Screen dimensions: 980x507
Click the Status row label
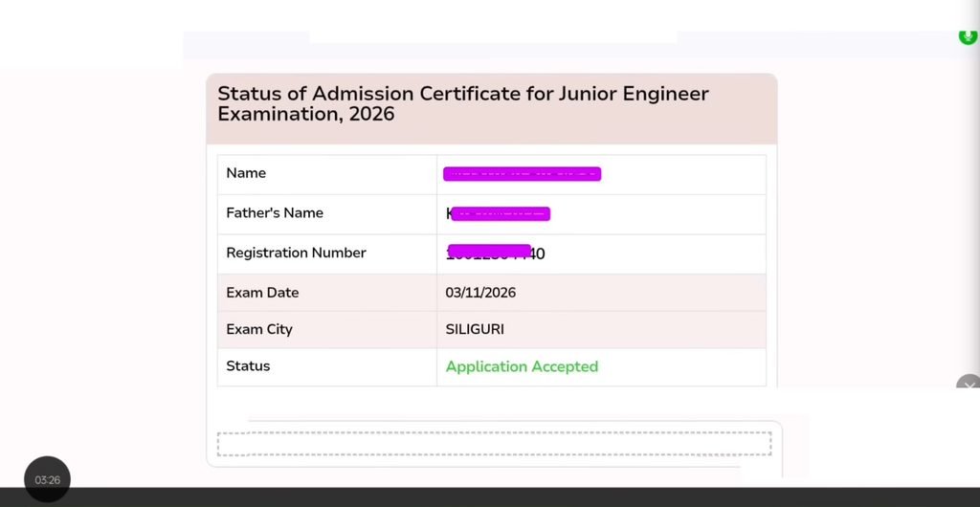(248, 366)
